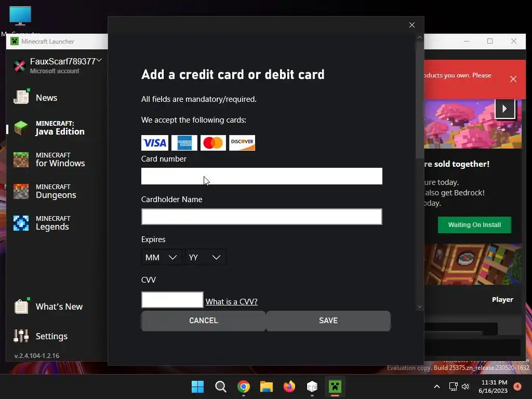Click the Card number input field
This screenshot has height=399, width=532.
(262, 176)
